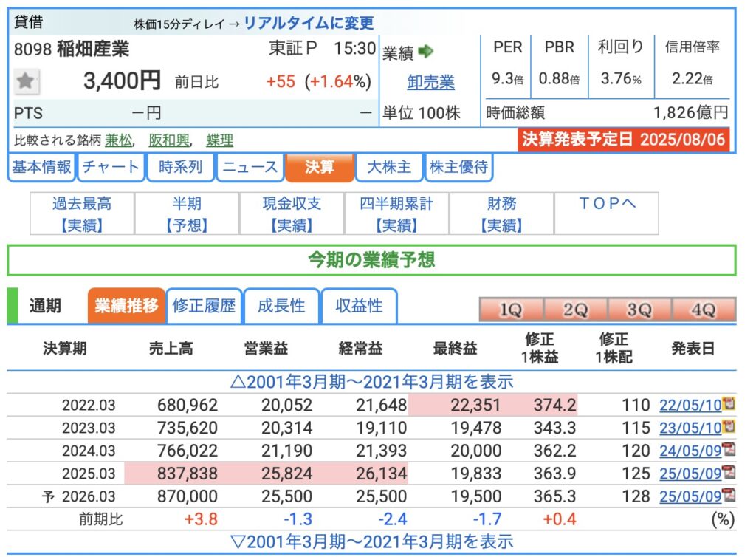This screenshot has width=756, height=557.
Task: Jump to 半期【予想】 section
Action: pos(187,213)
